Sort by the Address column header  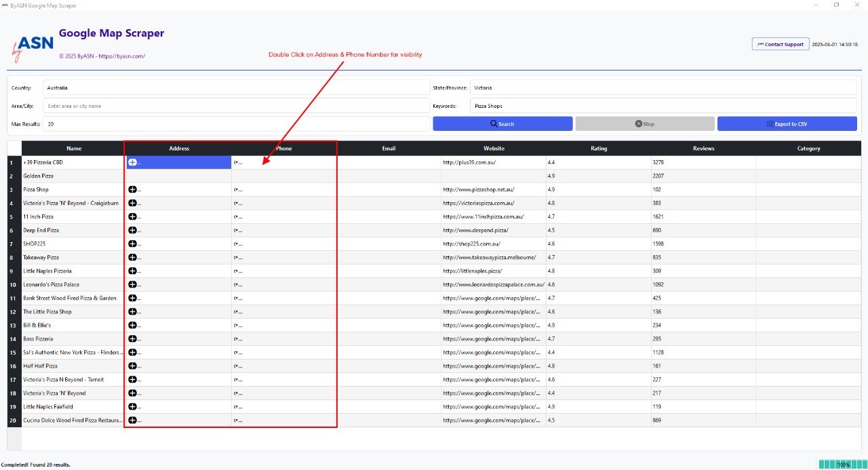(179, 149)
